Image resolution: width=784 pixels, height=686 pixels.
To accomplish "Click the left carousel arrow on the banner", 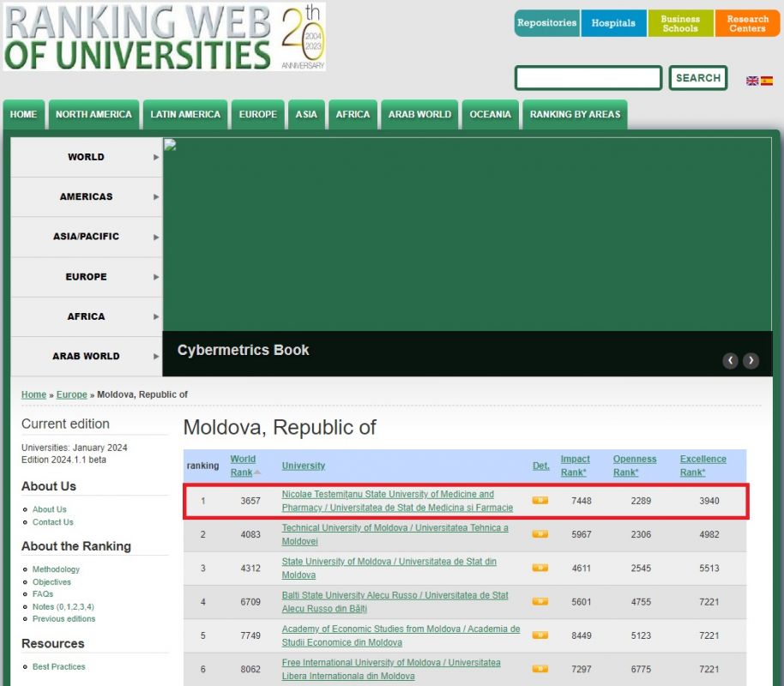I will pos(730,360).
